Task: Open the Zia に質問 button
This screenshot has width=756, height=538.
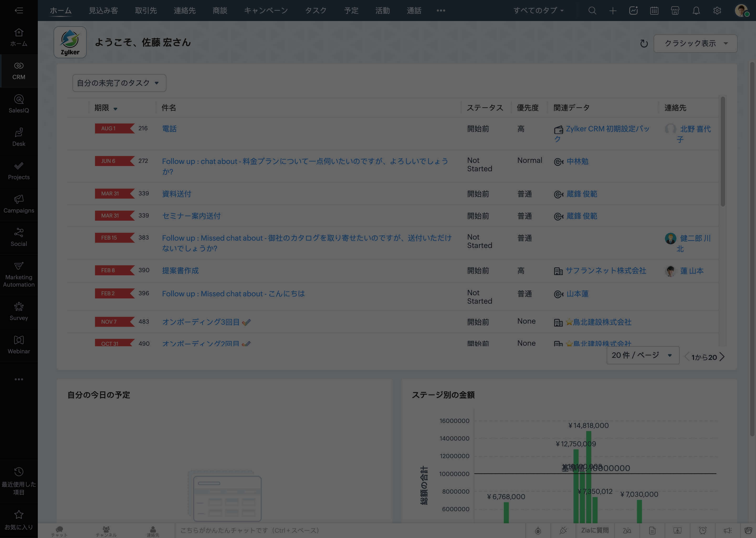Action: point(595,530)
